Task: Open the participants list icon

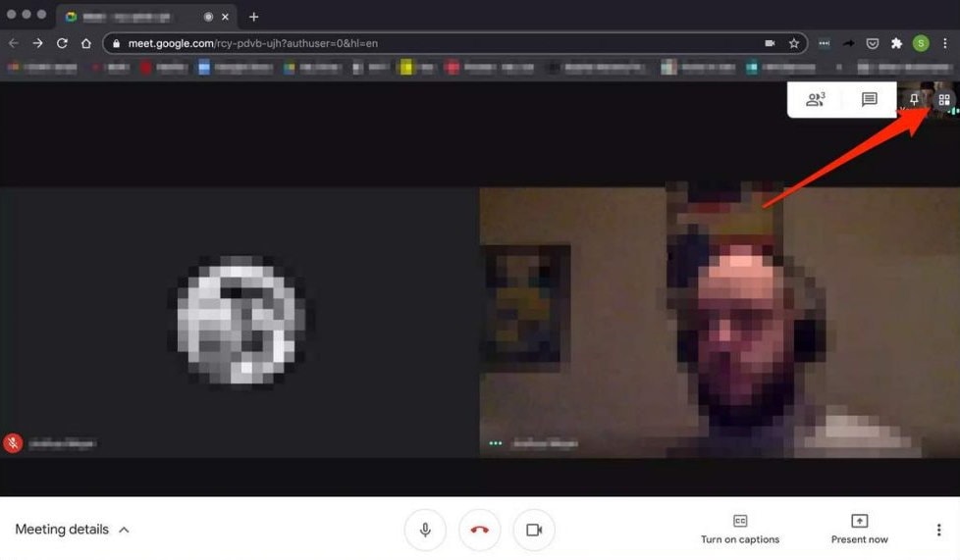Action: point(816,99)
